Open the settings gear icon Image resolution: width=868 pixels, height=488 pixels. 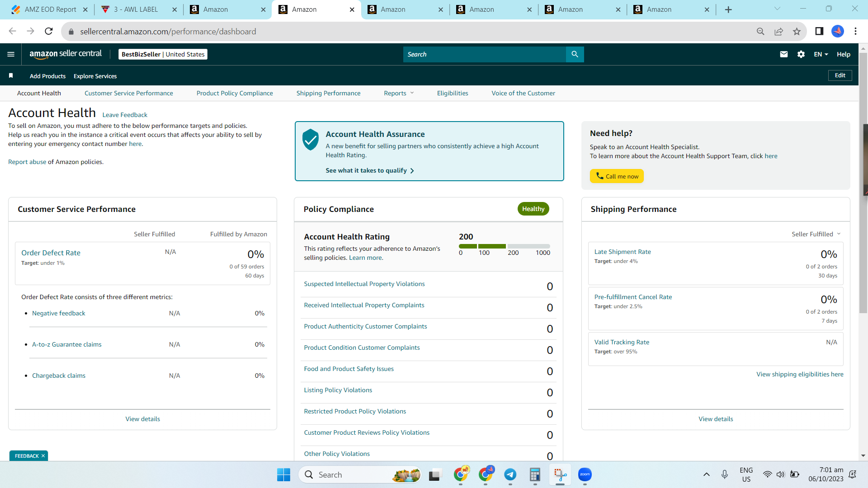[801, 54]
